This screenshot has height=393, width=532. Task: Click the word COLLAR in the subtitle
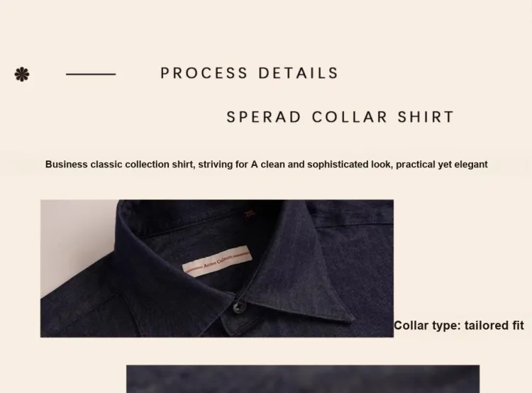coord(350,117)
